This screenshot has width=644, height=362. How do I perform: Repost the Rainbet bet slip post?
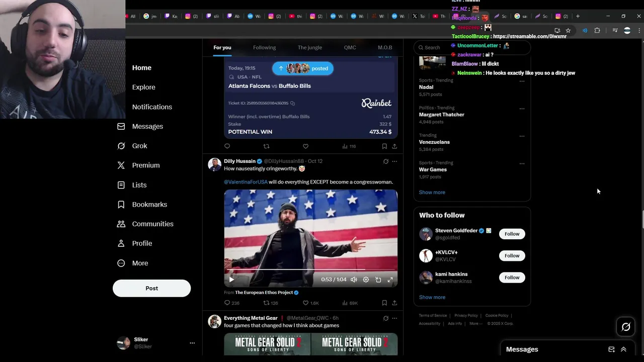tap(266, 146)
